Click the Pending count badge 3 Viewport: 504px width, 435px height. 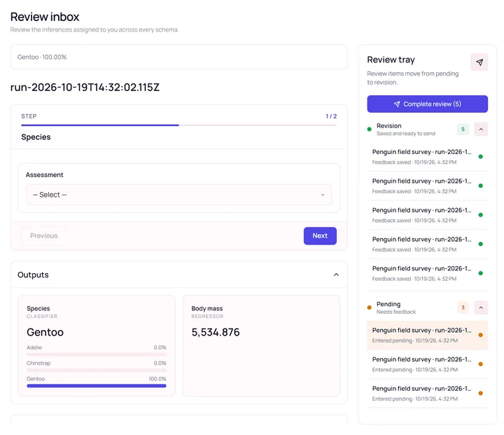(x=463, y=308)
